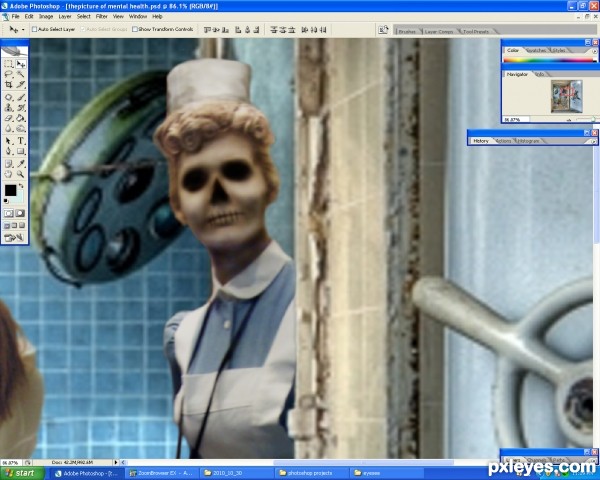Select the Type tool
The width and height of the screenshot is (600, 480).
[21, 141]
